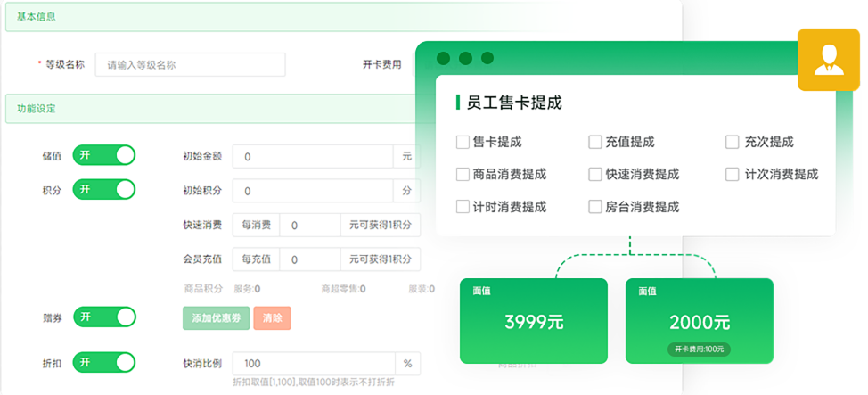Enable the 充值提成 checkbox
The height and width of the screenshot is (395, 868).
tap(595, 142)
